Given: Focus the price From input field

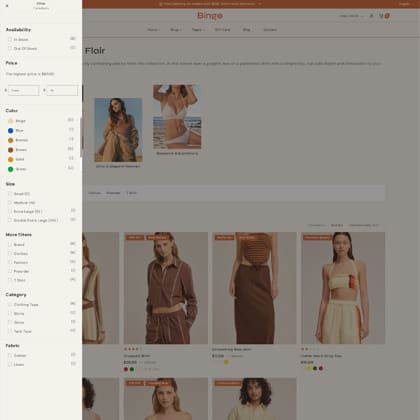Looking at the screenshot, I should tap(24, 90).
